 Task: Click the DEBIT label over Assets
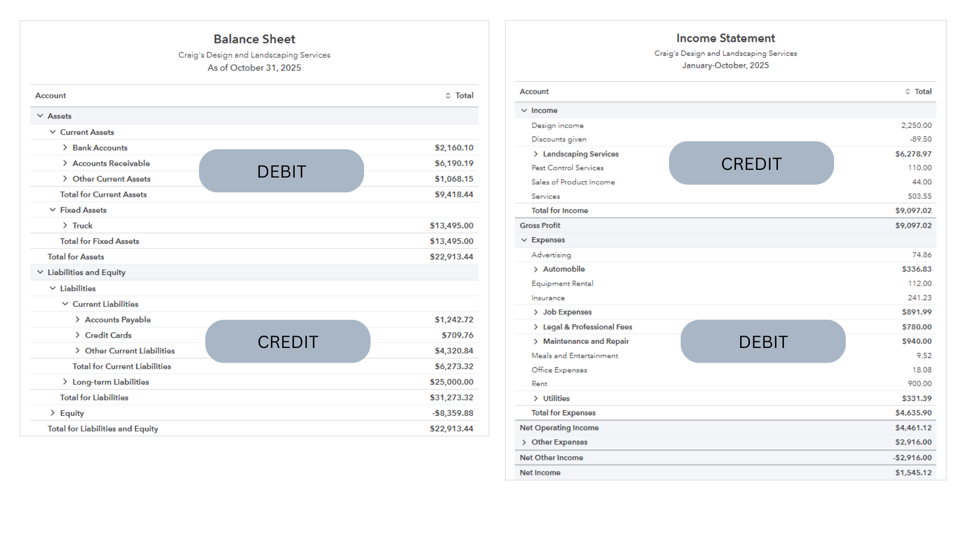pyautogui.click(x=281, y=171)
